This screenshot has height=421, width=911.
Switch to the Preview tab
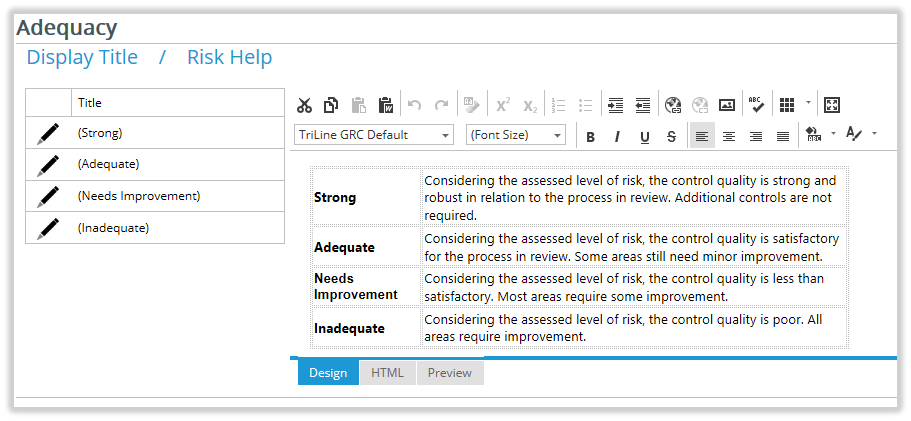(x=450, y=372)
